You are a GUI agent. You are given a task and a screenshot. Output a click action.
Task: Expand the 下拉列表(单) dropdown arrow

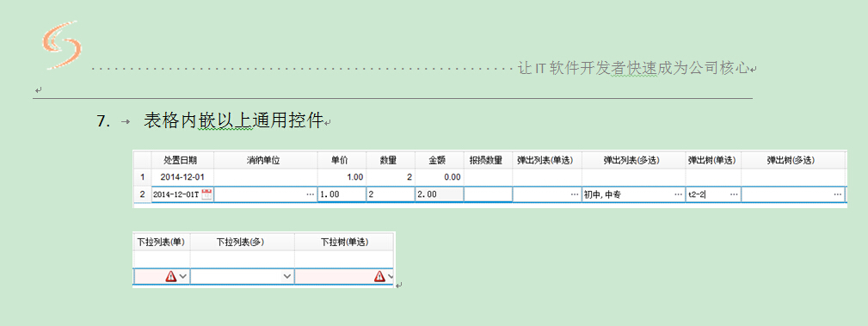(183, 275)
